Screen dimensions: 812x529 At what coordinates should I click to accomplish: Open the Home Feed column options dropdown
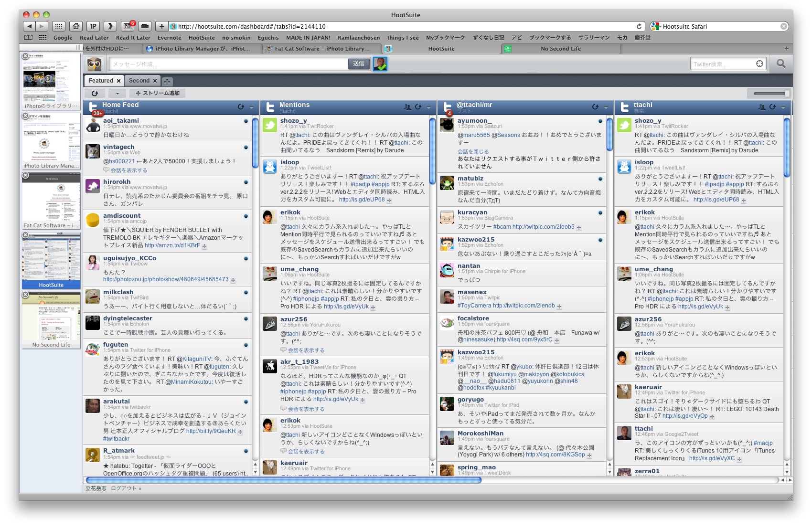[252, 107]
